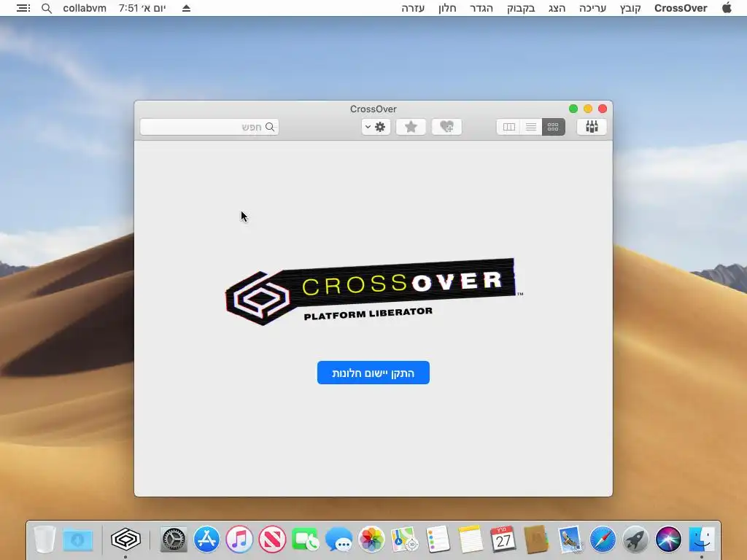Viewport: 747px width, 560px height.
Task: Zoom CrossOver window with green button
Action: [573, 109]
